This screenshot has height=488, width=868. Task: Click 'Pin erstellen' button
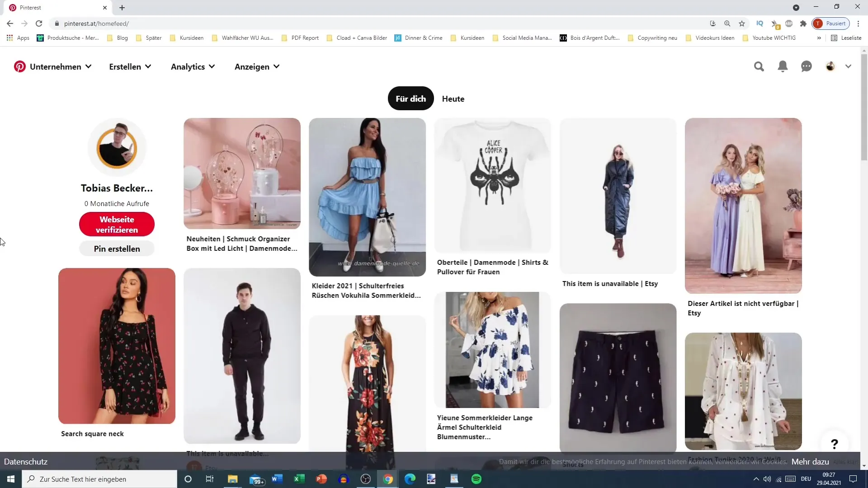point(117,249)
